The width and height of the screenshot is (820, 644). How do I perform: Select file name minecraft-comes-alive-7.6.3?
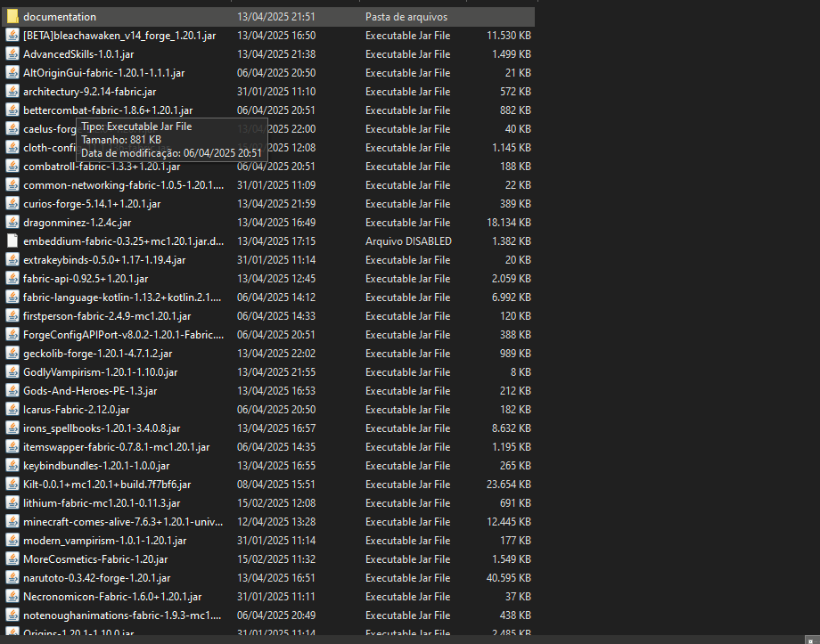(123, 522)
